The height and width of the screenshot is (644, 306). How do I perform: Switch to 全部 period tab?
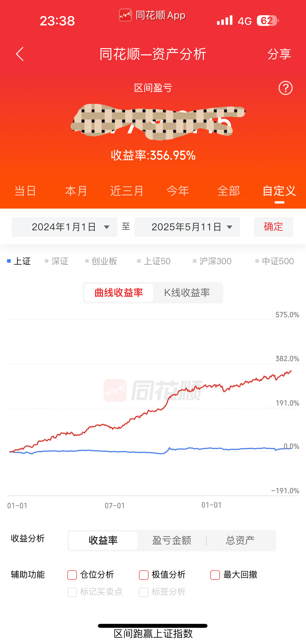coord(229,191)
